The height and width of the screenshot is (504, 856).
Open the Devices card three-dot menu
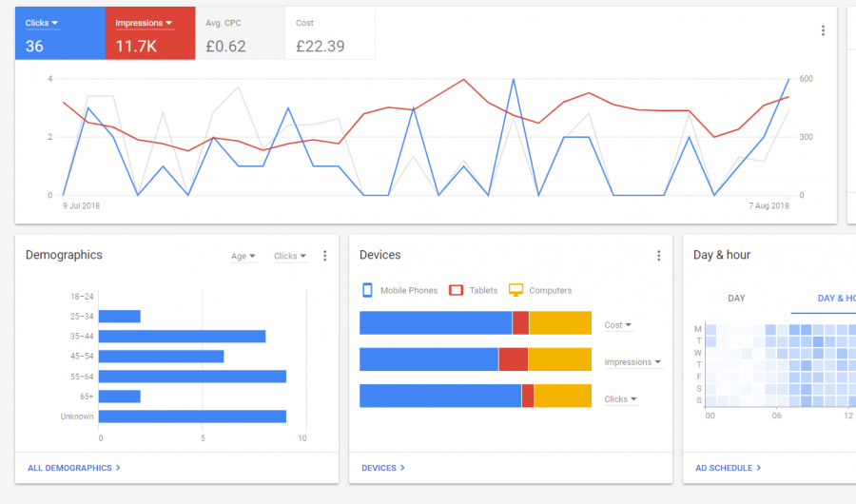[658, 256]
